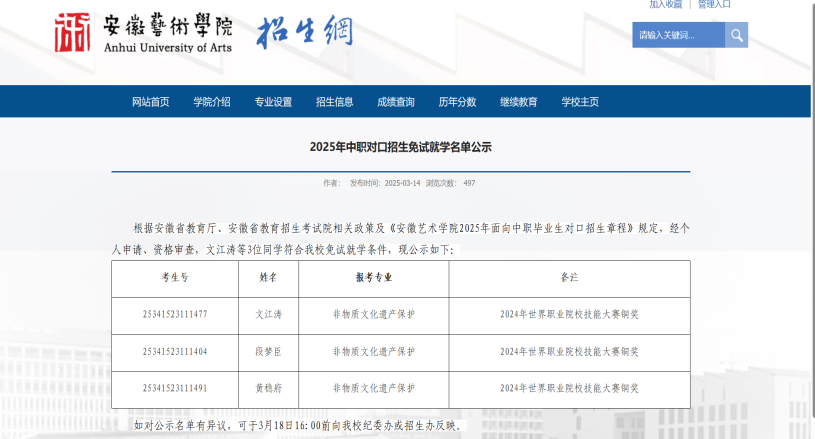Image resolution: width=815 pixels, height=439 pixels.
Task: Click the 报考专业 column header
Action: [x=373, y=277]
